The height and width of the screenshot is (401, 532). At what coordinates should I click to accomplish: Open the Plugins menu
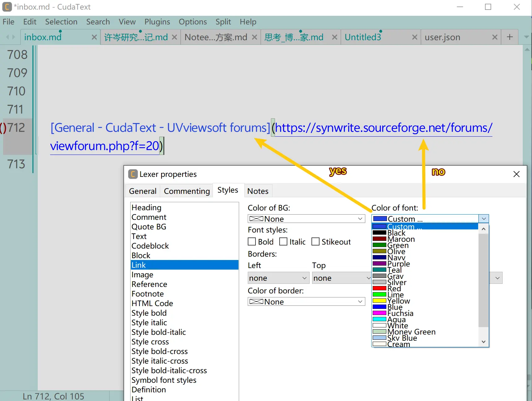[157, 22]
